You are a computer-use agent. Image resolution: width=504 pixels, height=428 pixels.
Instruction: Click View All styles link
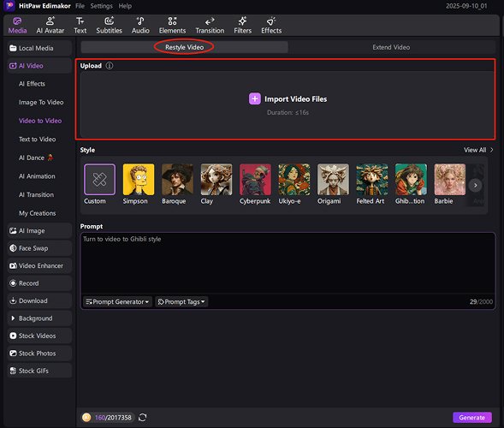(478, 150)
